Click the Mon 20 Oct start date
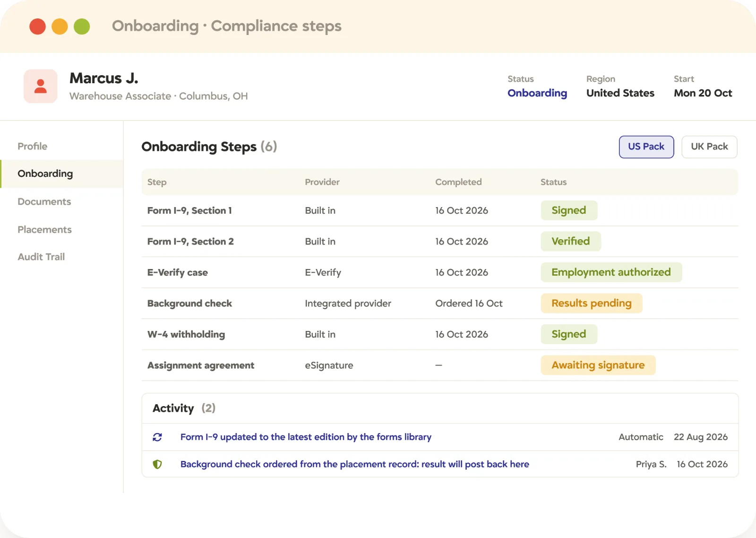 tap(703, 93)
